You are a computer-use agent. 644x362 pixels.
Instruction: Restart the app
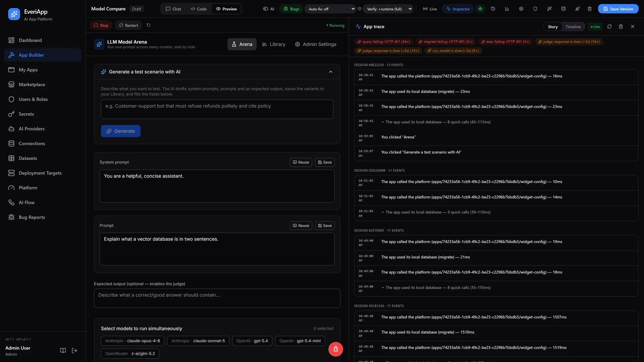(128, 25)
